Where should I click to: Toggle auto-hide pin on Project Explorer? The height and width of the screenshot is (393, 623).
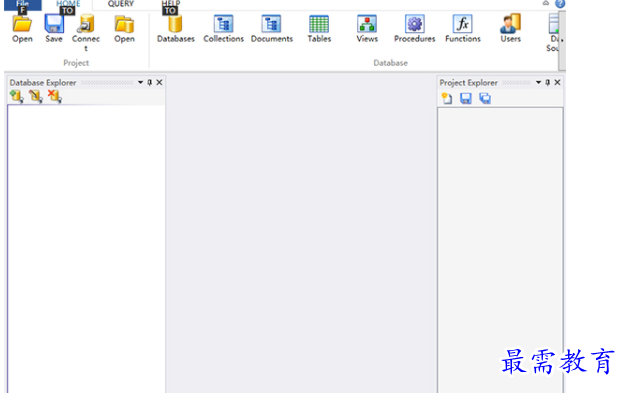[x=548, y=82]
